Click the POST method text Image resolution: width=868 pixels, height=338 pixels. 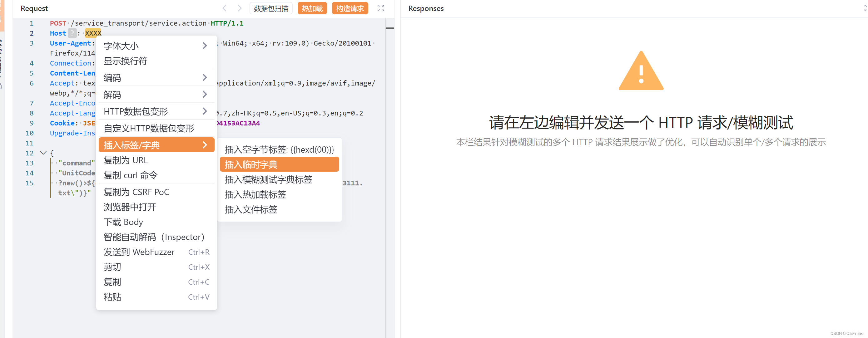pyautogui.click(x=58, y=23)
